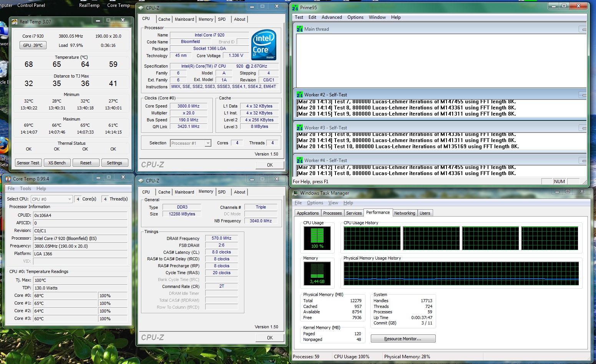The width and height of the screenshot is (596, 364).
Task: Click the Real Temp title bar icon
Action: coord(15,22)
